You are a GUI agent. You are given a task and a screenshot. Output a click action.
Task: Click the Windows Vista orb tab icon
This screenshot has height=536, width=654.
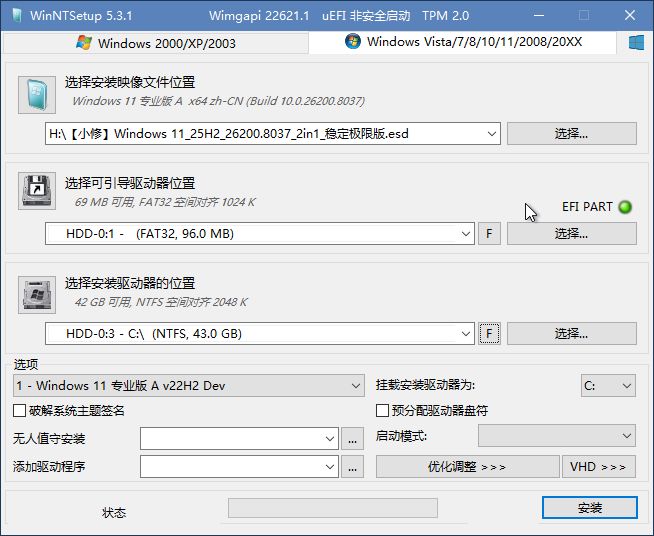coord(353,41)
